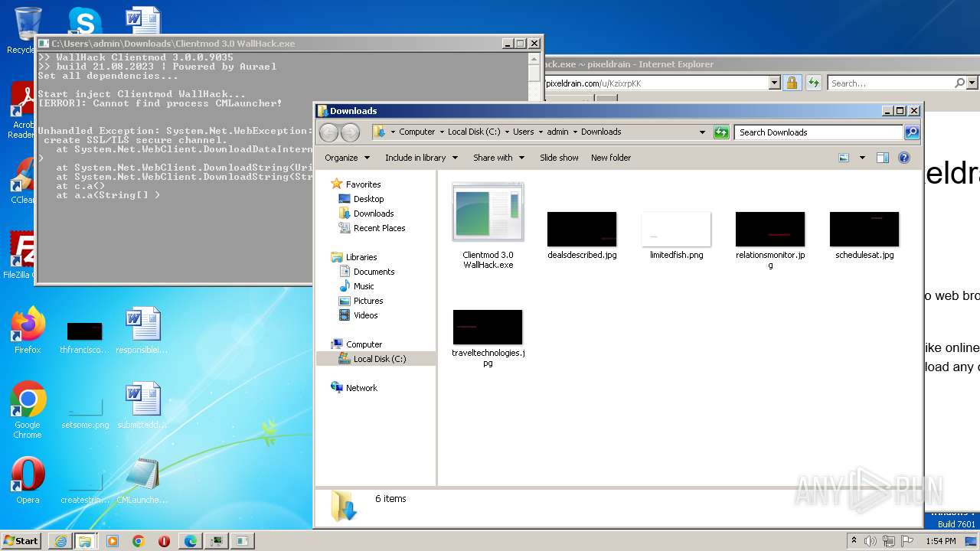
Task: Select setsome.png desktop file
Action: coord(85,412)
